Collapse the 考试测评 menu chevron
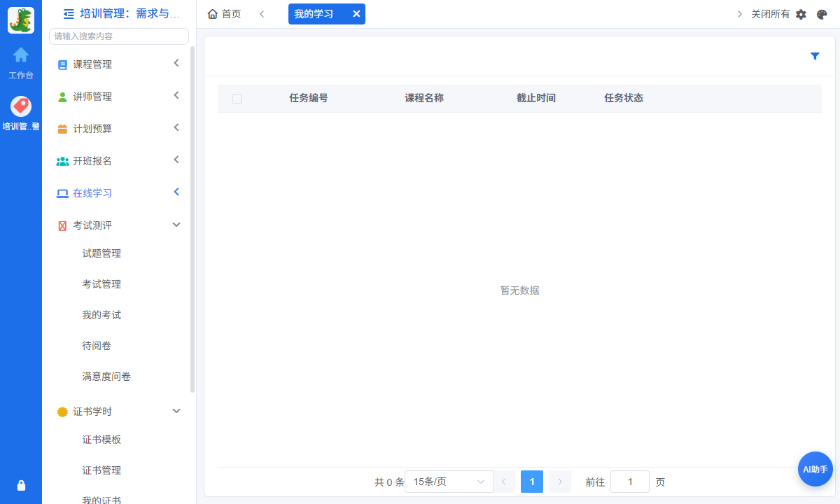The width and height of the screenshot is (840, 504). pyautogui.click(x=176, y=225)
